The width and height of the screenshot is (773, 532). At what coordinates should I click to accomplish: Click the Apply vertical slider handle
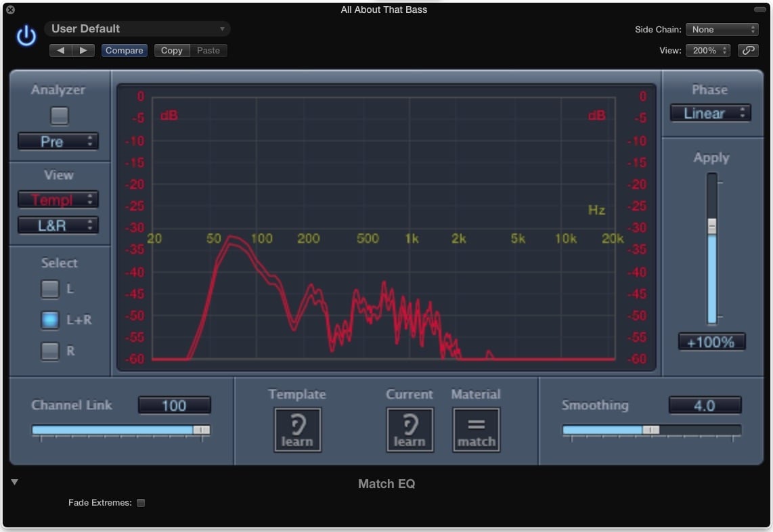(712, 226)
